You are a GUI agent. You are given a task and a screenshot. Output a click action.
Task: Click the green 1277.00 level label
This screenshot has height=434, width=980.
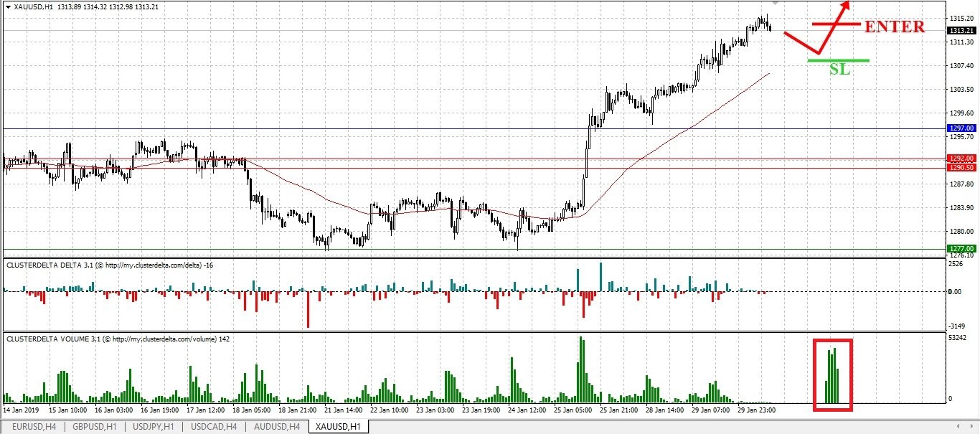(961, 249)
